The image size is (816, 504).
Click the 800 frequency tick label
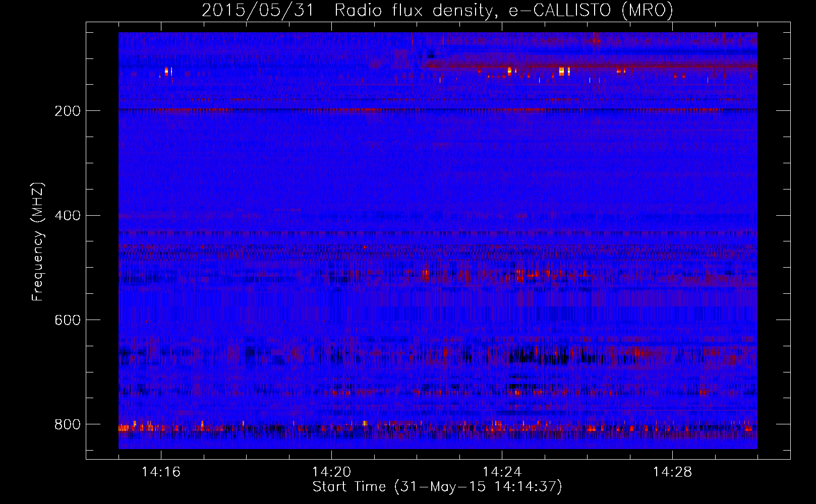(x=68, y=424)
